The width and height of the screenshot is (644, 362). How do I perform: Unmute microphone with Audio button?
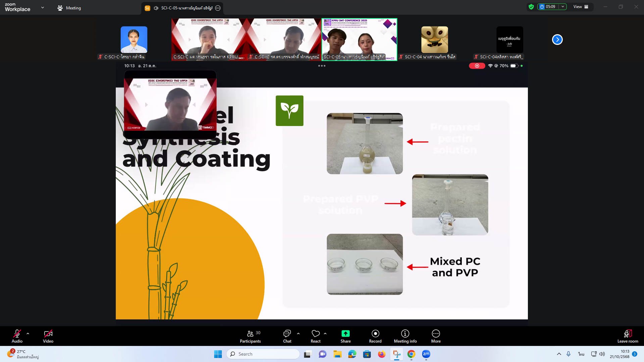[x=17, y=336]
